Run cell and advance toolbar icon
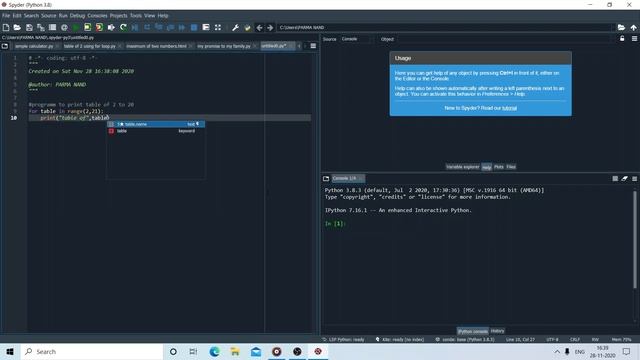The image size is (640, 360). (x=99, y=27)
